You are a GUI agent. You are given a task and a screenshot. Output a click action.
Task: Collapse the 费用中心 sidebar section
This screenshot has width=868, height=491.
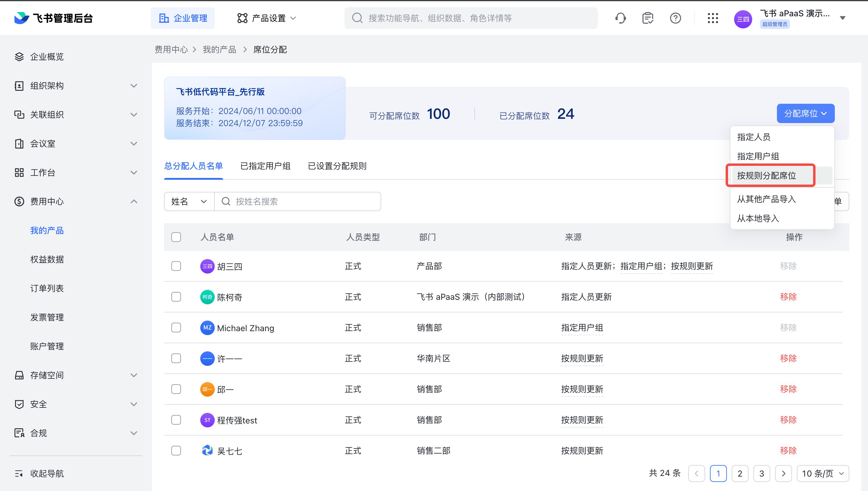click(x=134, y=201)
